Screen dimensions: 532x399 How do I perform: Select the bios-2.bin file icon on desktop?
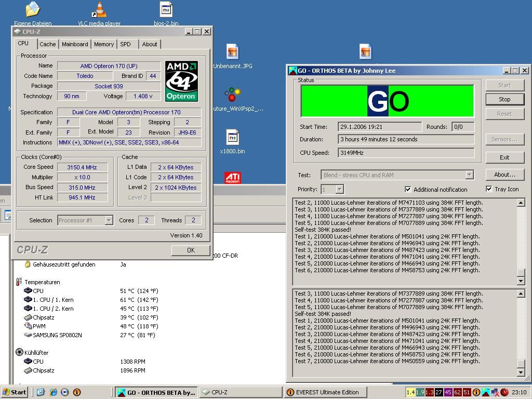pyautogui.click(x=166, y=10)
